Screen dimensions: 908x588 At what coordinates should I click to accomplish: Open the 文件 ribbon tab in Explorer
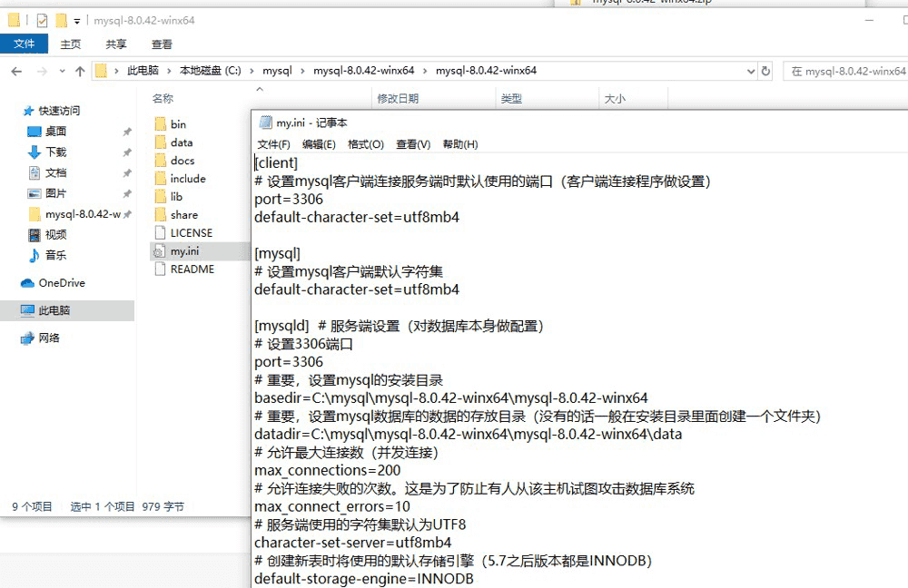tap(24, 44)
